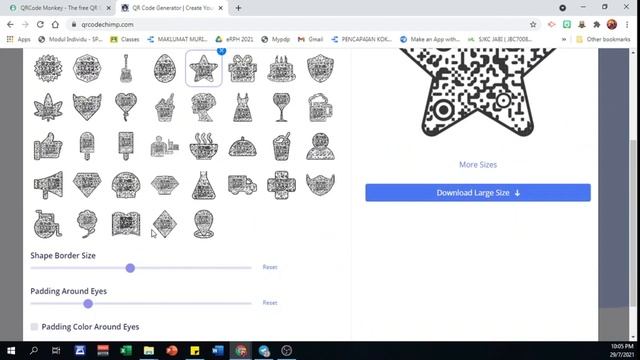
Task: Bookmark this page with the star
Action: 533,24
